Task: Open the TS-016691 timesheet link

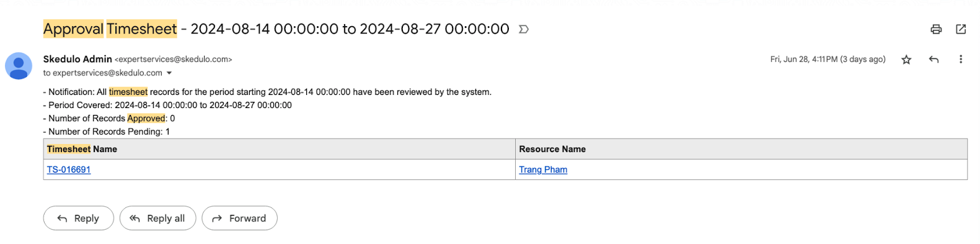Action: [x=69, y=169]
